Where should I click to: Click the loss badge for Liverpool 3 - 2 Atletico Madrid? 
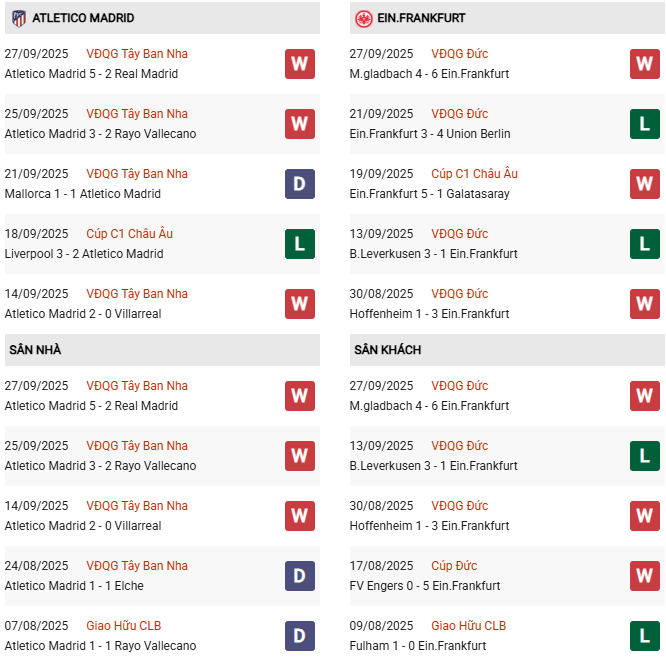pos(299,244)
